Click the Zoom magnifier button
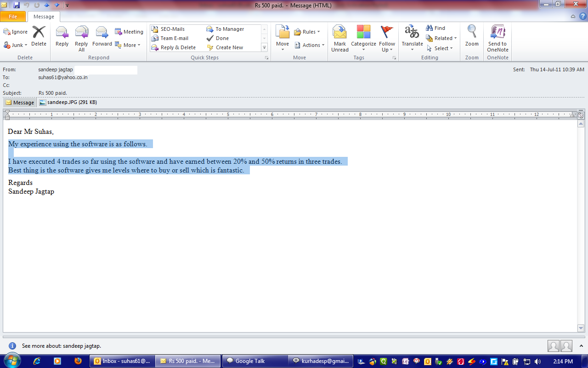The width and height of the screenshot is (588, 368). coord(472,36)
